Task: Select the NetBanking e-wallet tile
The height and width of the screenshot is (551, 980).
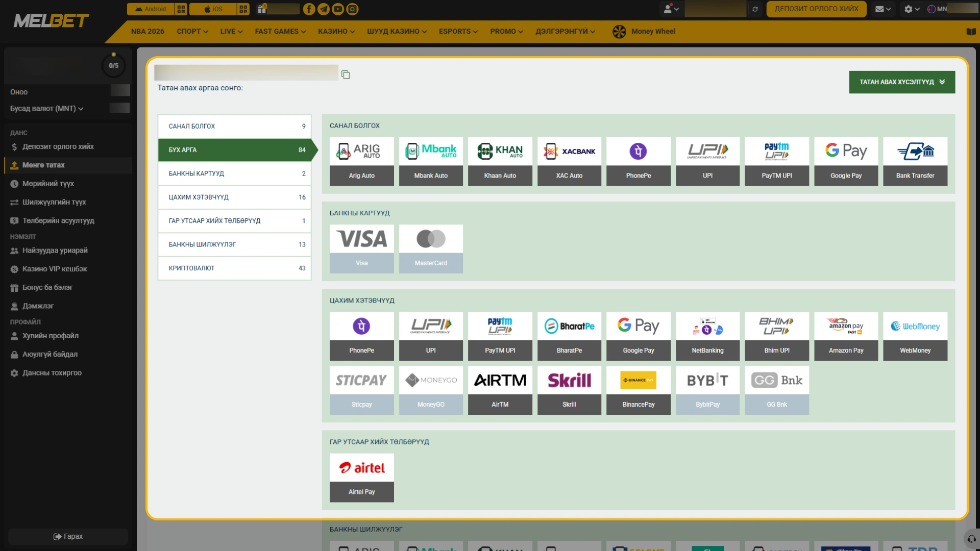Action: point(707,336)
